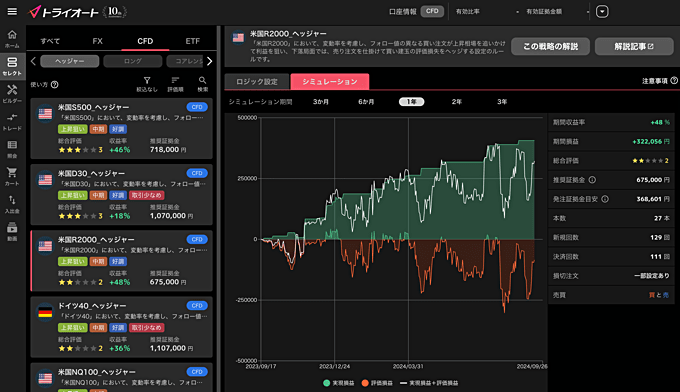Open the ロジック設定 tab
The height and width of the screenshot is (392, 680).
257,82
